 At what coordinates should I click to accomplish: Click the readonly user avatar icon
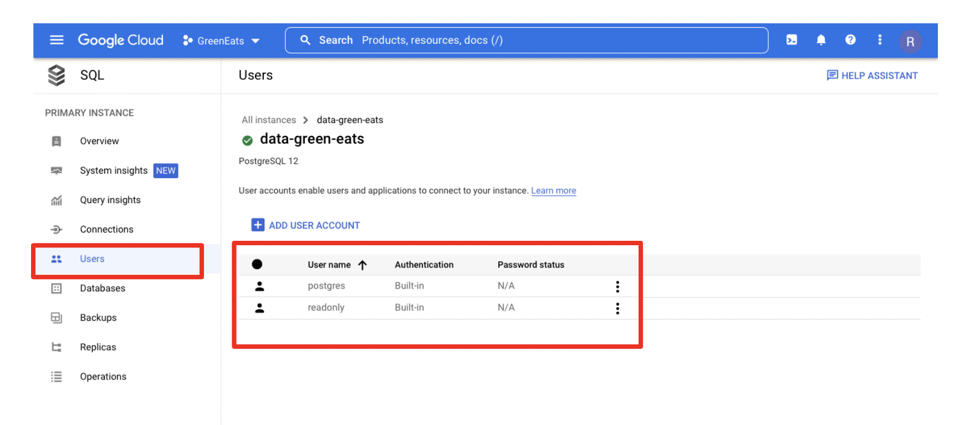click(x=259, y=308)
